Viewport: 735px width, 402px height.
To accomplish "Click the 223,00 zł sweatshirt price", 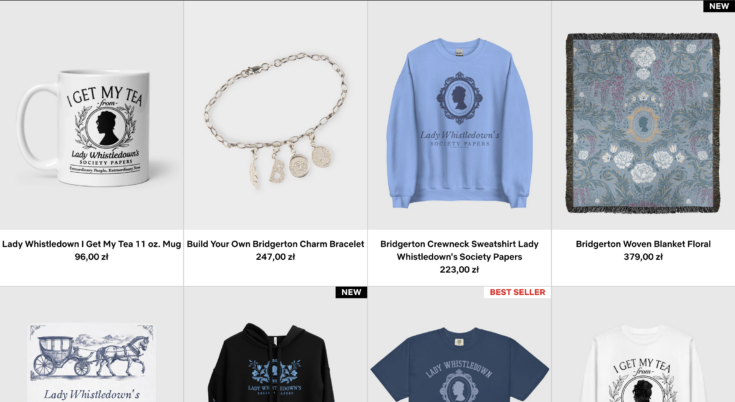I will point(459,269).
